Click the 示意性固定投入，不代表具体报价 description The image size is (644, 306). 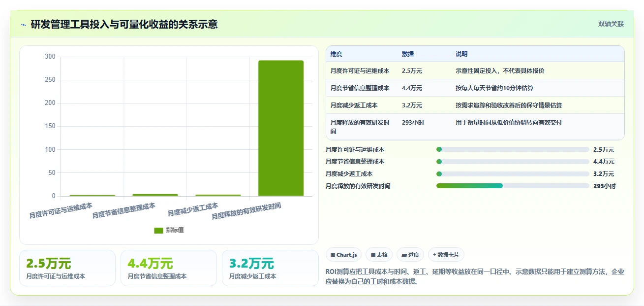(500, 70)
